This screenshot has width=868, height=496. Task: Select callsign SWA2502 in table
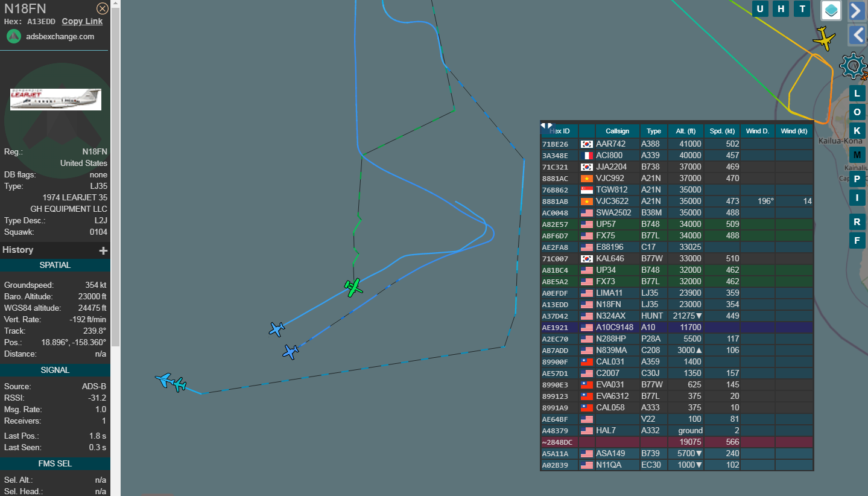pyautogui.click(x=613, y=213)
